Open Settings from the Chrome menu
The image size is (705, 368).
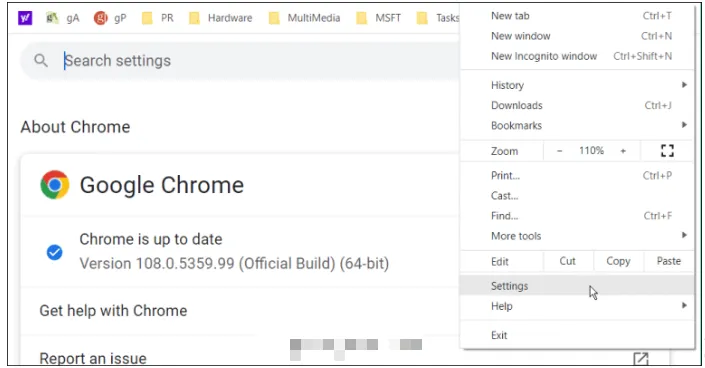577,286
